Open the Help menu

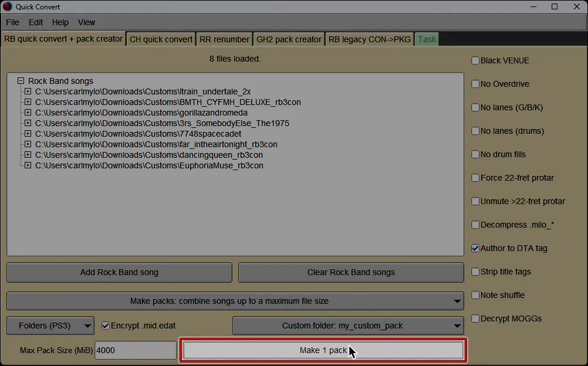pos(60,22)
